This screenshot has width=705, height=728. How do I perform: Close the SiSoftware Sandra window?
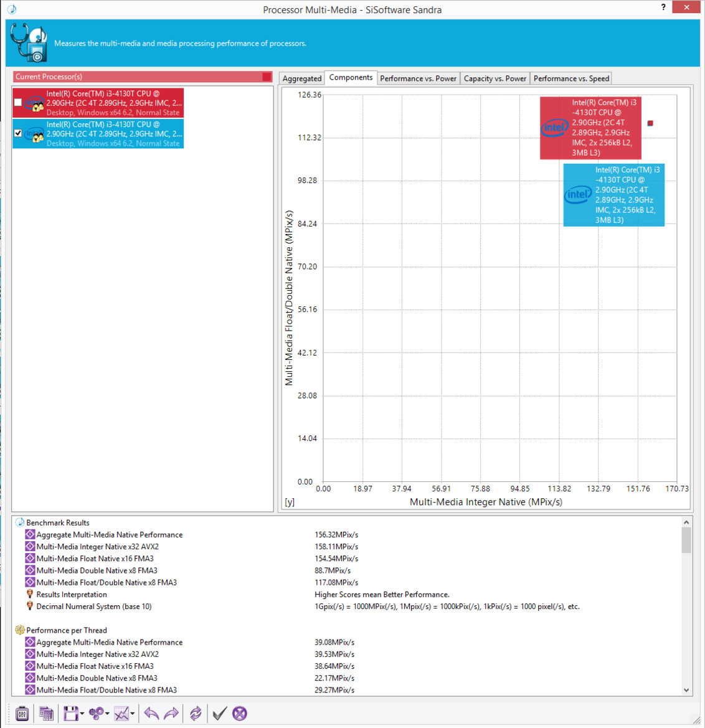[x=686, y=7]
